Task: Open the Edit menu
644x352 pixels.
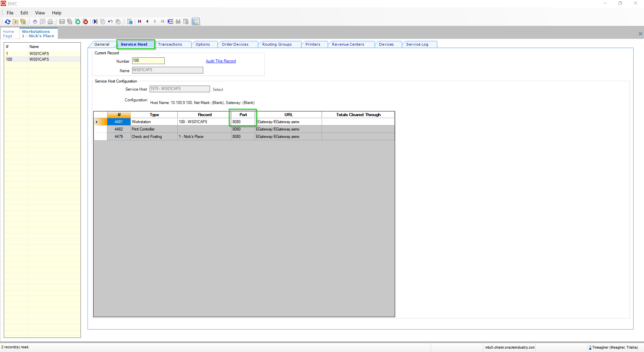Action: click(x=24, y=13)
